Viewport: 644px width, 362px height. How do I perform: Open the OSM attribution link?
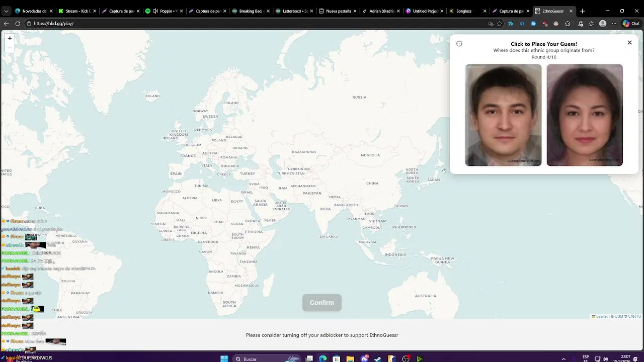(x=619, y=316)
